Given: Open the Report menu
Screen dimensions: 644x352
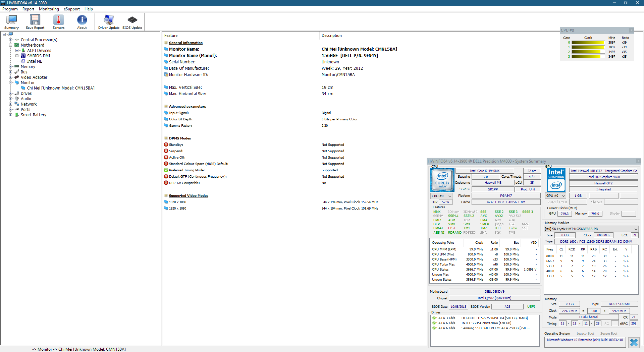Looking at the screenshot, I should click(x=28, y=9).
